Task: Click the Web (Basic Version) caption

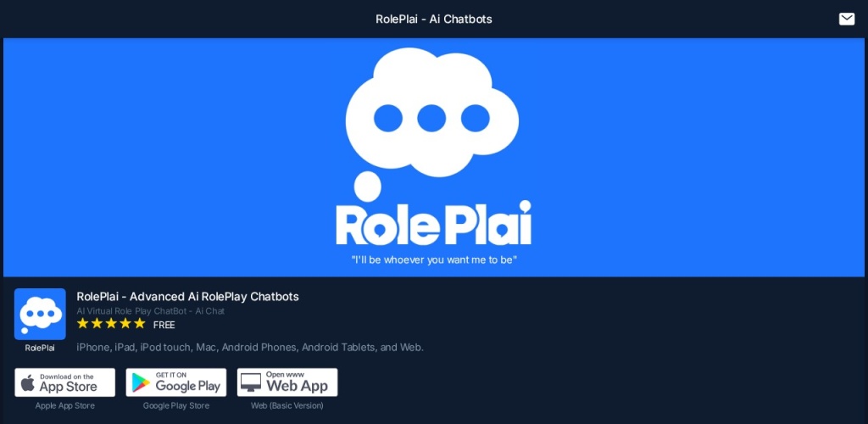Action: [x=287, y=405]
